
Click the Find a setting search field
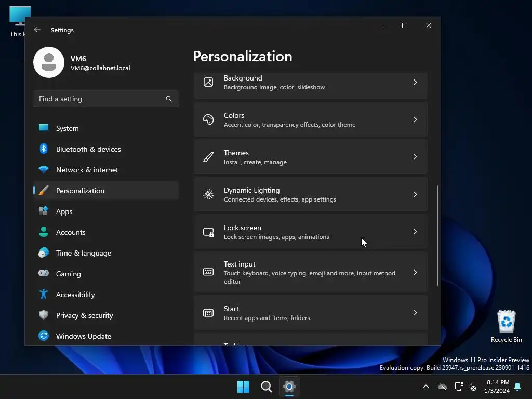coord(106,99)
